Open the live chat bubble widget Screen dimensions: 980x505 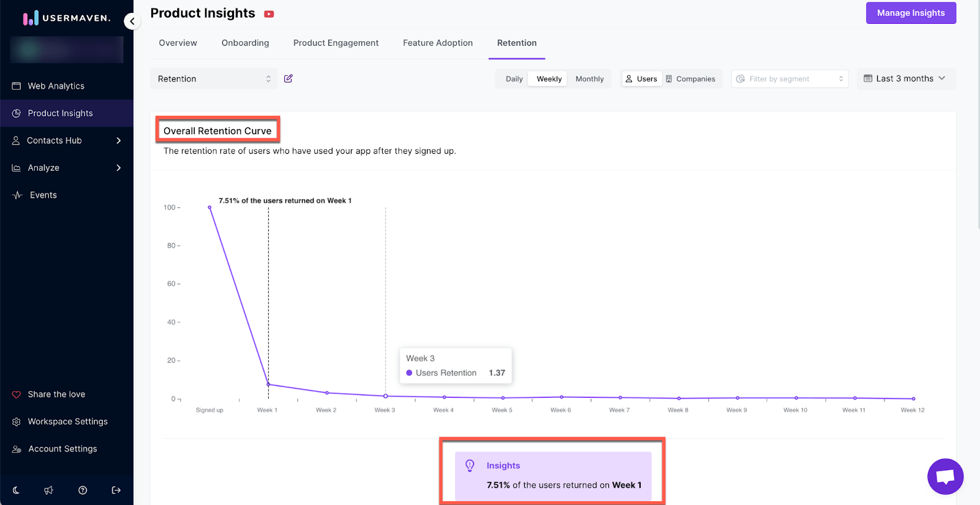click(x=945, y=476)
